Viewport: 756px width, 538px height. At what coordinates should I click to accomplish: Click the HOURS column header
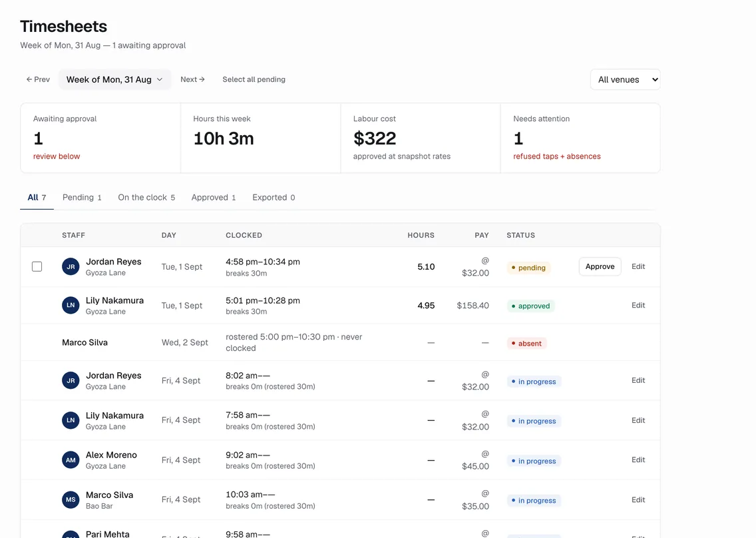[x=421, y=235]
